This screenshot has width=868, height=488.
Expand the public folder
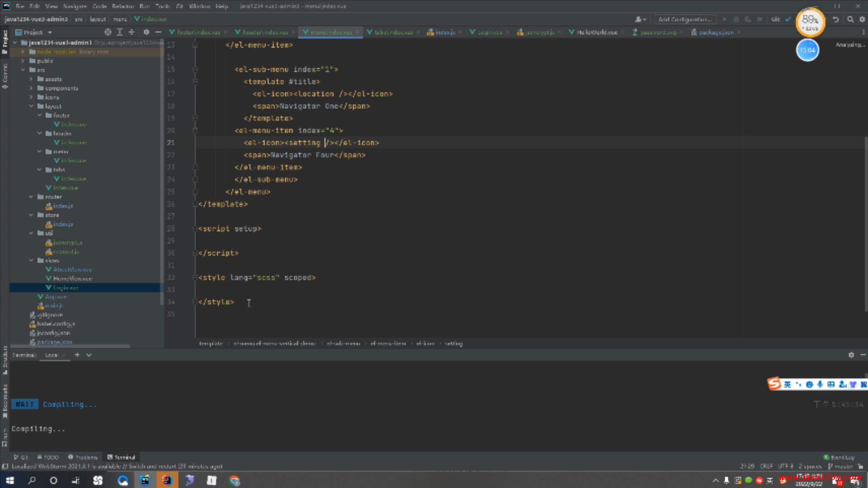[23, 61]
